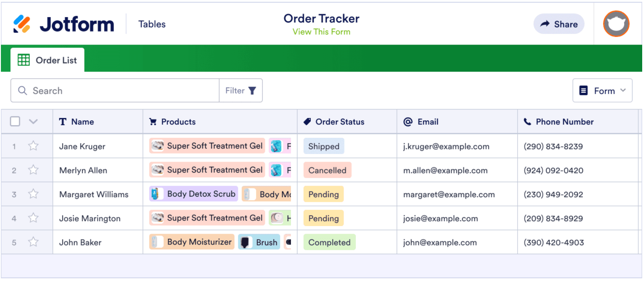Star Jane Kruger's row as favorite
The image size is (644, 281).
click(x=33, y=146)
